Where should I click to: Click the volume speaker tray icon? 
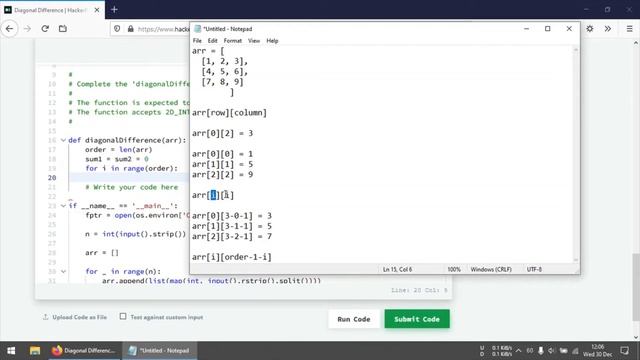click(551, 351)
